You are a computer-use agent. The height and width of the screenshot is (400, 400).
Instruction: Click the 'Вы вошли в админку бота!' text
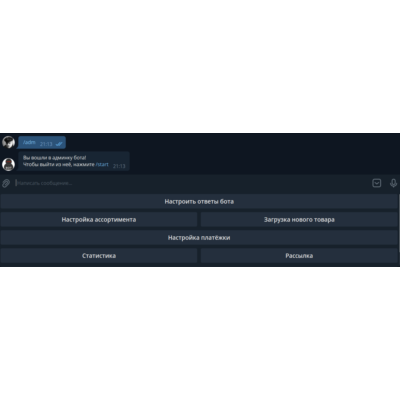point(54,158)
